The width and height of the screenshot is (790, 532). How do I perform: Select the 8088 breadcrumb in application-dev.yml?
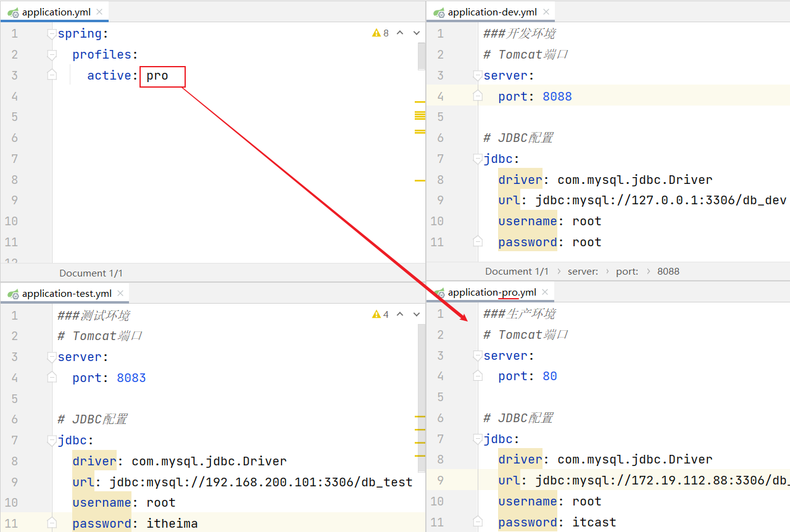point(668,271)
